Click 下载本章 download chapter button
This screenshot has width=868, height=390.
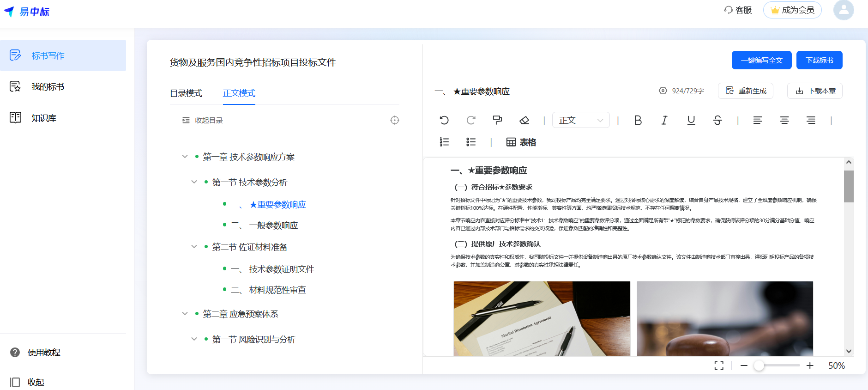[x=815, y=91]
